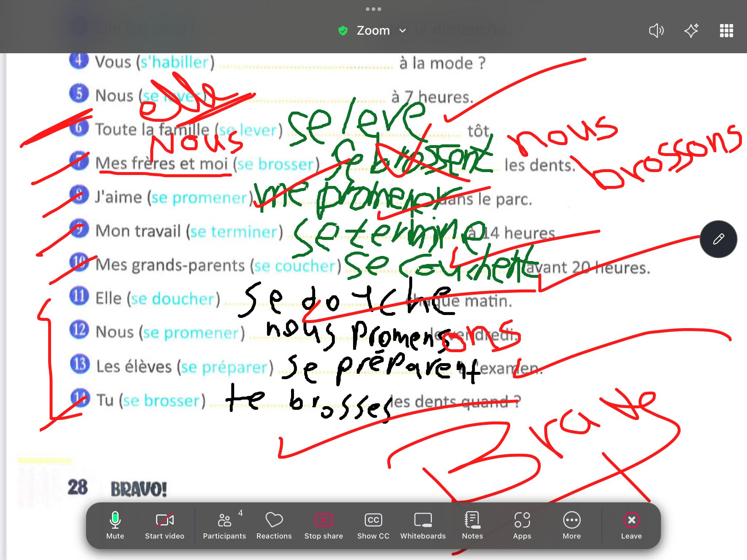Open the Participants panel
Viewport: 747px width, 560px height.
point(224,525)
